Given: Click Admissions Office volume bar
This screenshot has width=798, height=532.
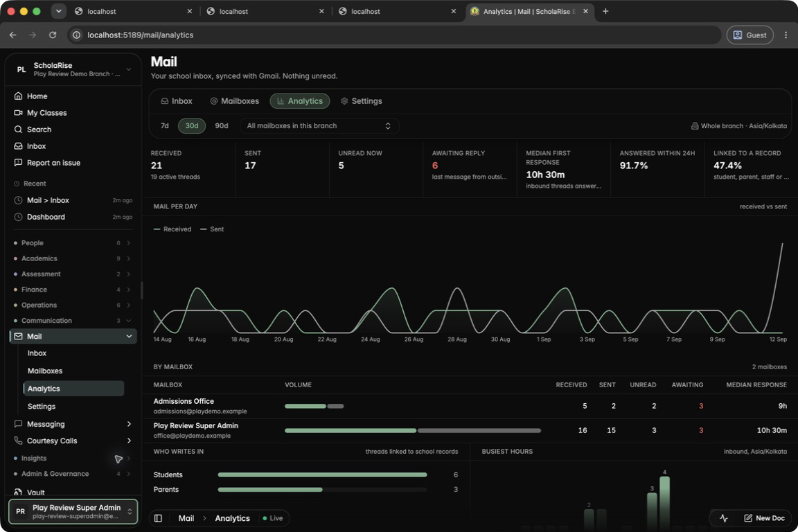Looking at the screenshot, I should point(314,406).
